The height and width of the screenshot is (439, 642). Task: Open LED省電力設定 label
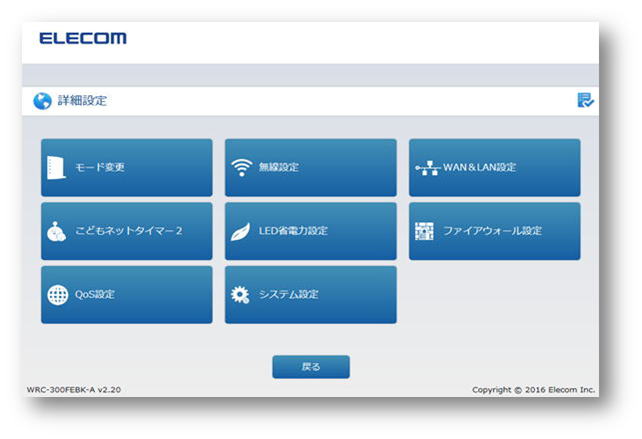pyautogui.click(x=293, y=231)
